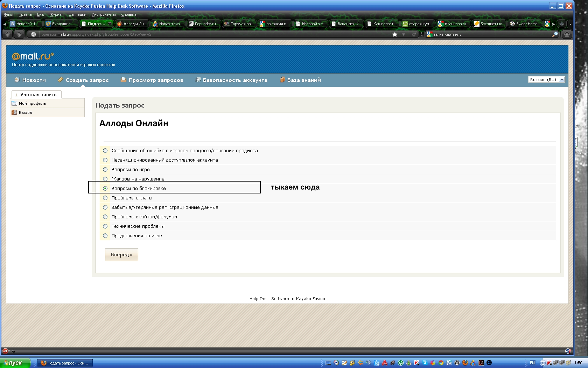
Task: Select 'Предложения по игре' radio
Action: 105,236
